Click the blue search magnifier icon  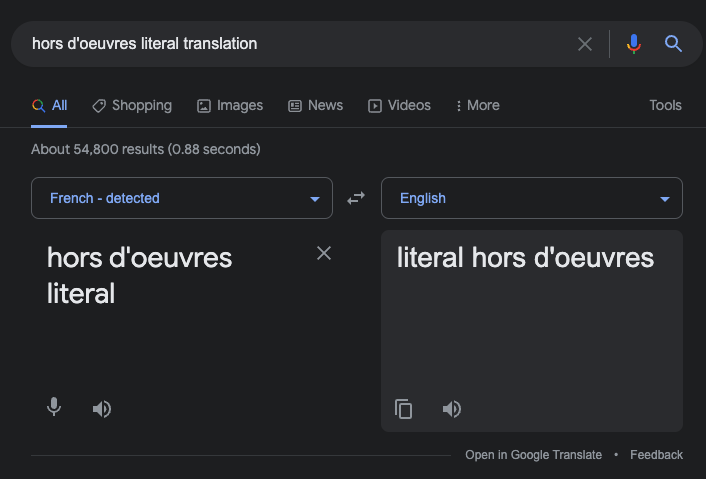673,44
